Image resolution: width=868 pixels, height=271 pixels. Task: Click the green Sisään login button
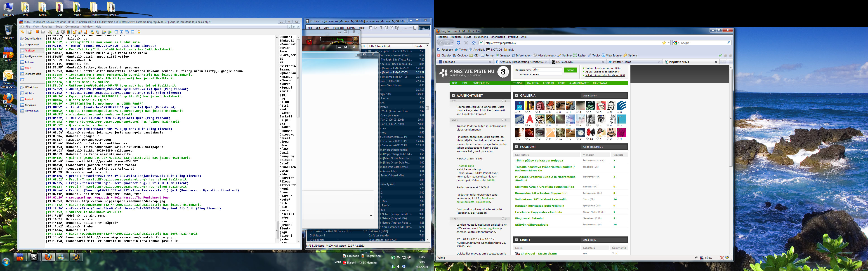570,70
